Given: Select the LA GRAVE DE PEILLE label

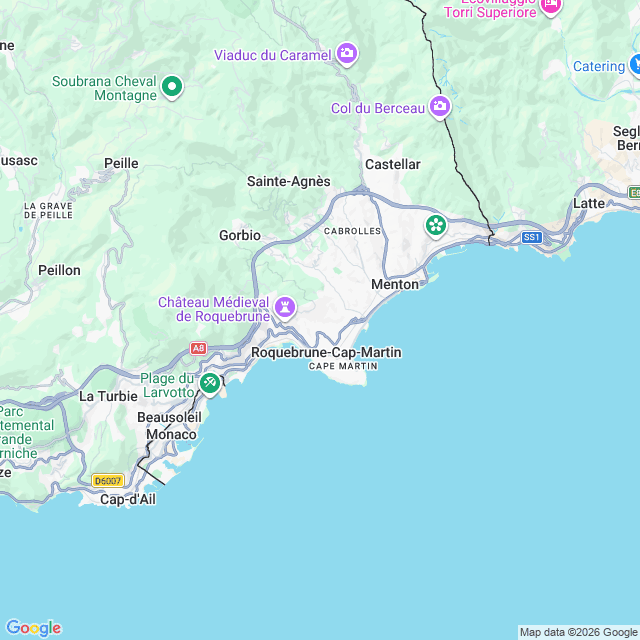Looking at the screenshot, I should (48, 211).
